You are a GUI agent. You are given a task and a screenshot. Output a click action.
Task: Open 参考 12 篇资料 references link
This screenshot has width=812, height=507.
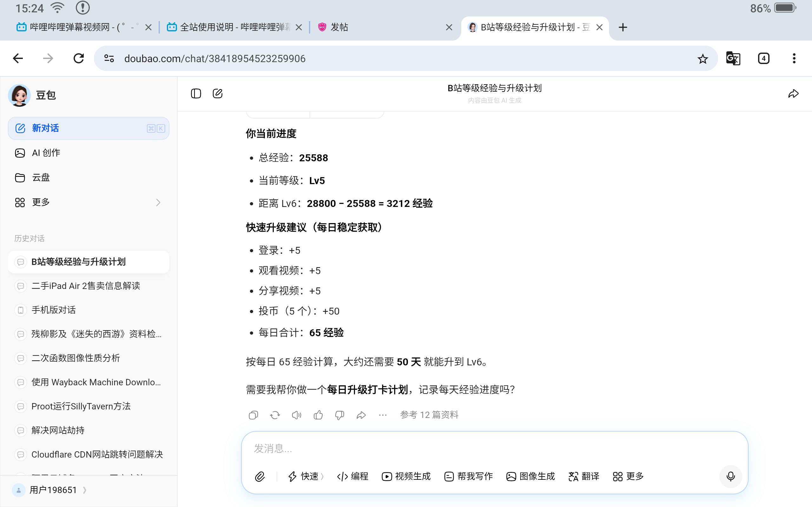click(429, 415)
